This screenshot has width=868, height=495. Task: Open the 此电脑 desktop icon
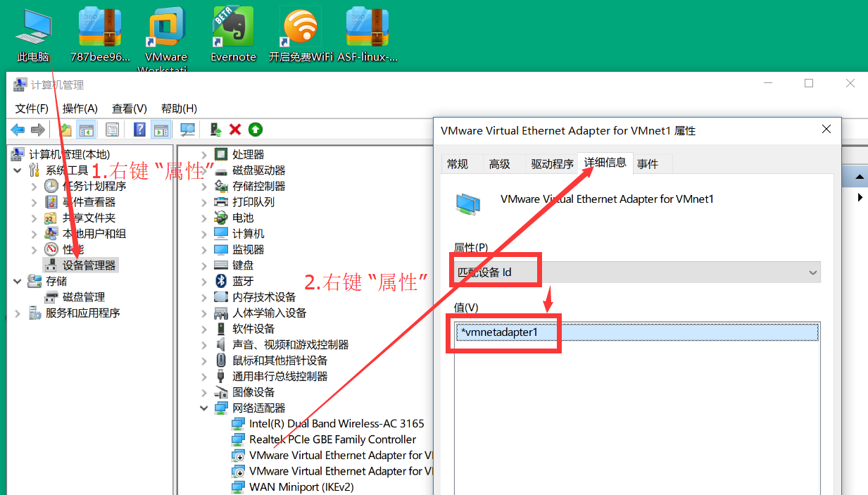click(33, 35)
